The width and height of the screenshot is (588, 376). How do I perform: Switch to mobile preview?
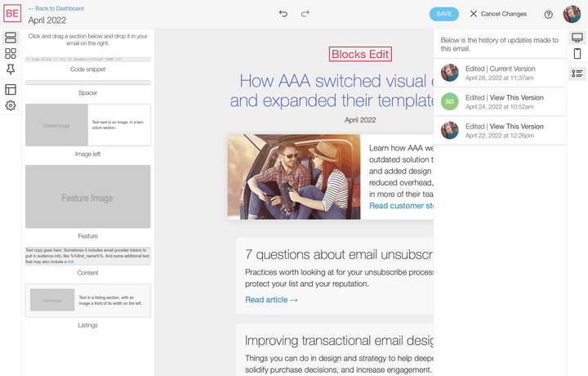tap(577, 55)
